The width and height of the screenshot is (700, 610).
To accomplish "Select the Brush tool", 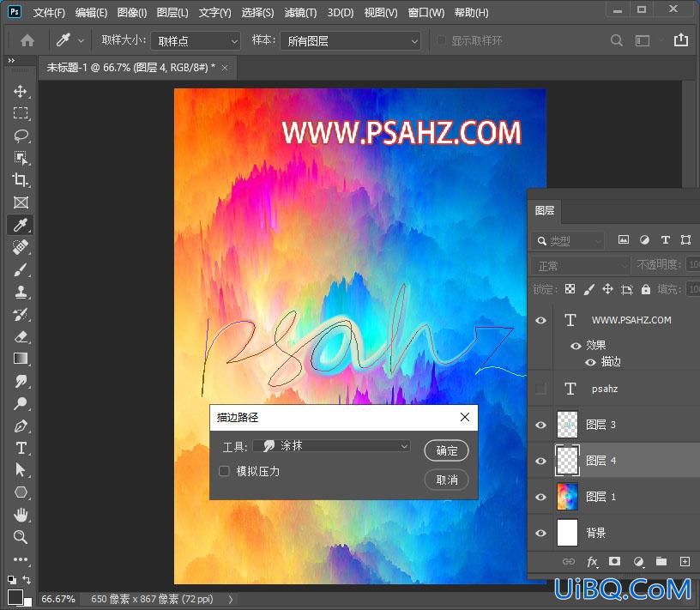I will (x=20, y=269).
